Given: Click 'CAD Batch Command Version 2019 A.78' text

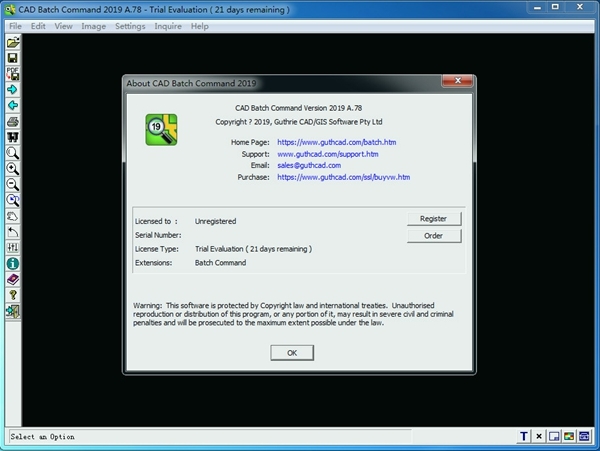Looking at the screenshot, I should (298, 108).
